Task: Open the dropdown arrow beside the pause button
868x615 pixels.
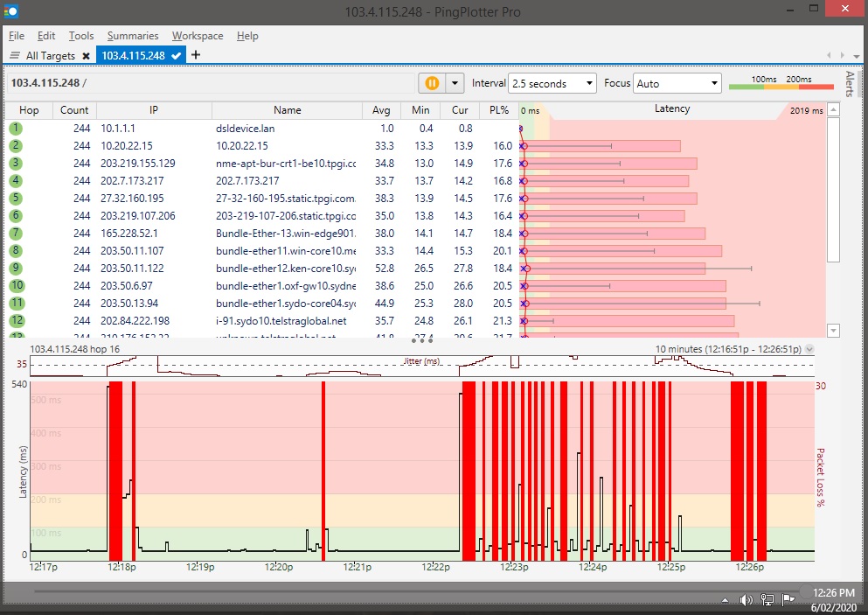Action: point(454,83)
